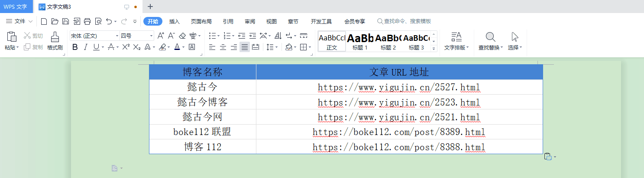This screenshot has width=644, height=178.
Task: Click the text highlight color pen
Action: (162, 47)
